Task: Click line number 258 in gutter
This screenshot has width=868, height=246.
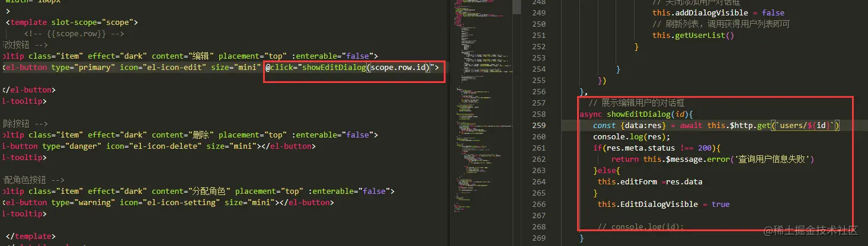Action: tap(539, 114)
